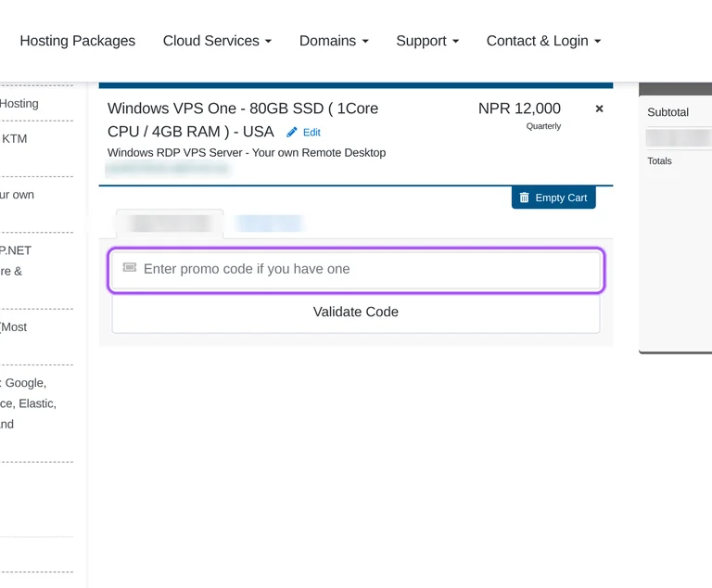The image size is (712, 588).
Task: Empty the shopping cart
Action: coord(553,198)
